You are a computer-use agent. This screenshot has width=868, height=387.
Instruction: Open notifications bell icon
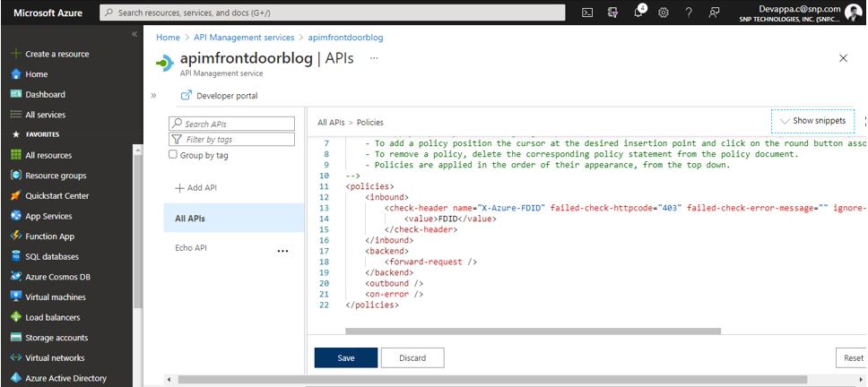pos(638,13)
